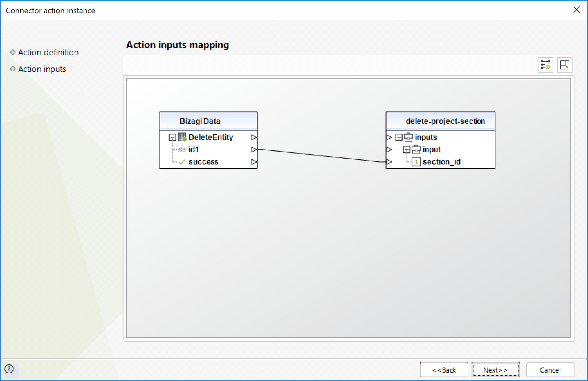The height and width of the screenshot is (381, 588).
Task: Click the Bizagi Data box header
Action: click(208, 121)
